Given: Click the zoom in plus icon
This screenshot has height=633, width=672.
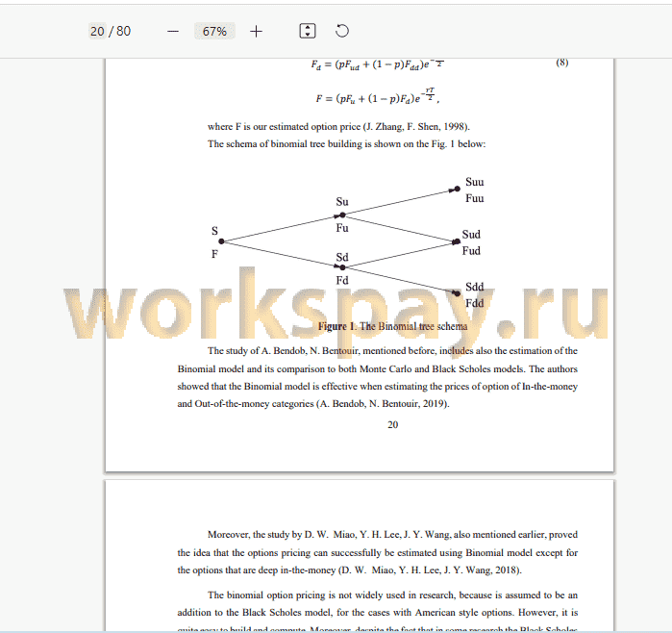Looking at the screenshot, I should (x=256, y=32).
